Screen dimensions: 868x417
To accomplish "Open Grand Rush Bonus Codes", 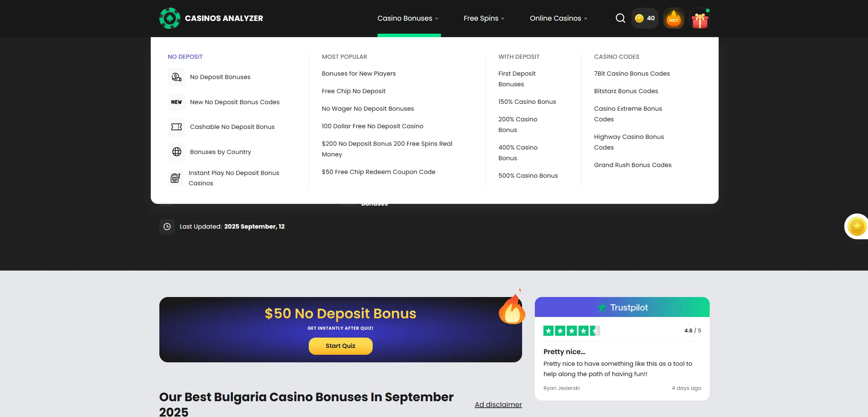I will pyautogui.click(x=633, y=165).
